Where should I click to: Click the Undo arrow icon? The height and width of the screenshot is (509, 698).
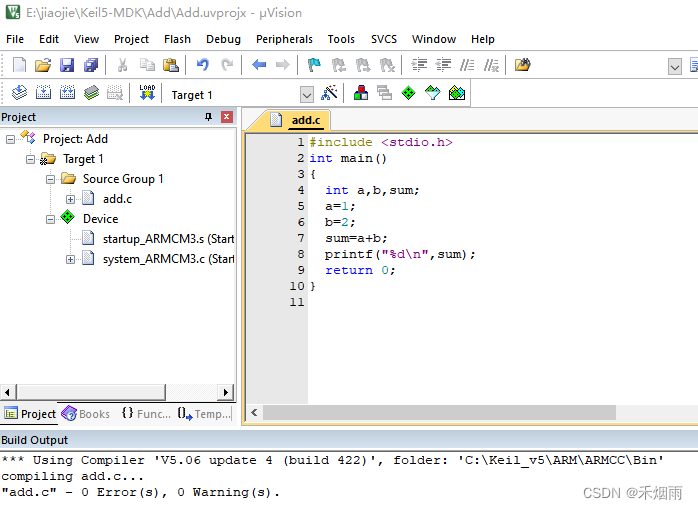click(x=203, y=65)
